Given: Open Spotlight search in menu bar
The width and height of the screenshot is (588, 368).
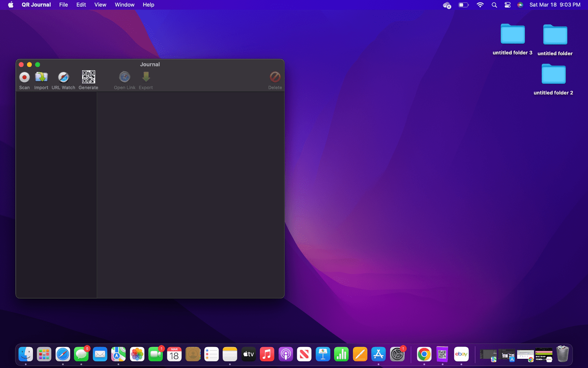Looking at the screenshot, I should [494, 5].
